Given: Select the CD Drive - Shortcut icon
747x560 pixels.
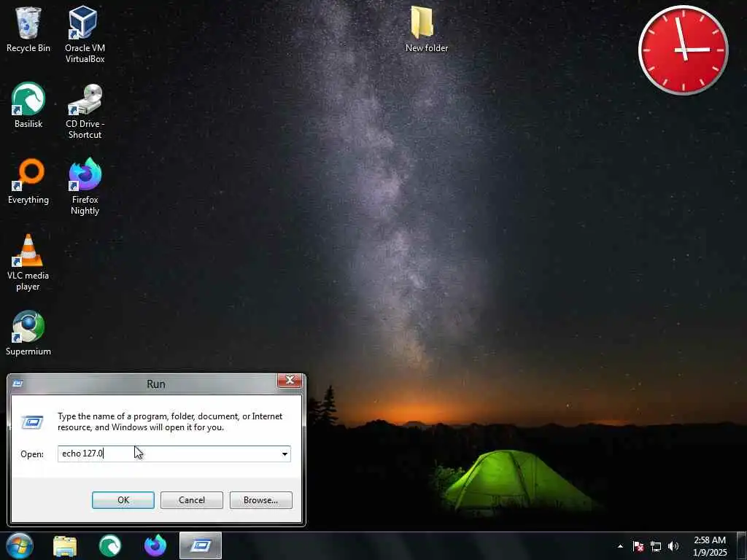Looking at the screenshot, I should pos(85,111).
